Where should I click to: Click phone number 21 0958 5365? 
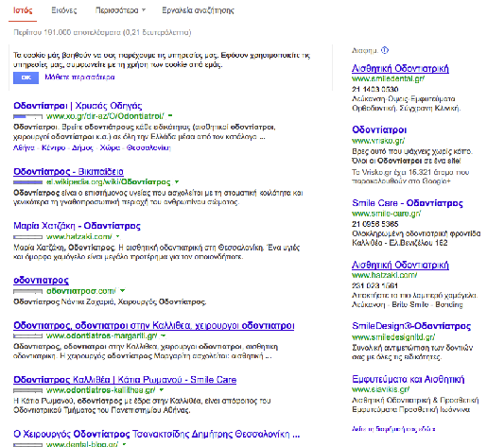[x=374, y=224]
